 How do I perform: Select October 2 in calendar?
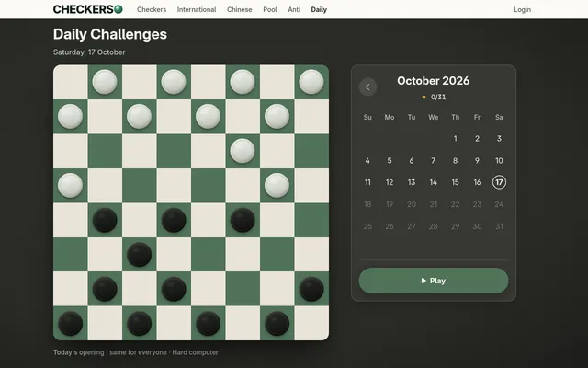point(477,139)
